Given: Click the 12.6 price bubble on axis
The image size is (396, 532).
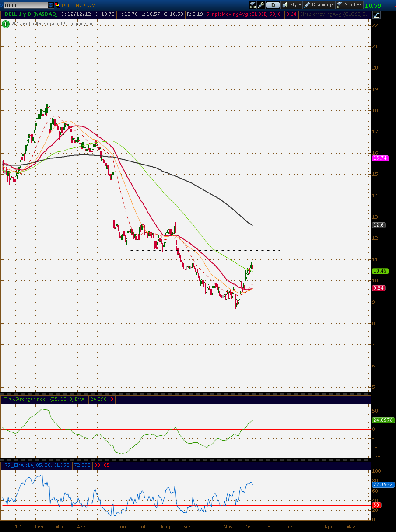Looking at the screenshot, I should click(378, 225).
